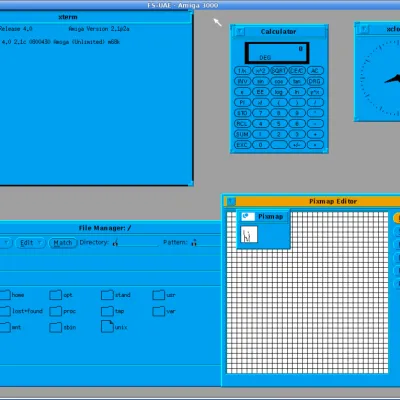400x400 pixels.
Task: Open the Pixmap Editor window menu button
Action: tap(231, 201)
